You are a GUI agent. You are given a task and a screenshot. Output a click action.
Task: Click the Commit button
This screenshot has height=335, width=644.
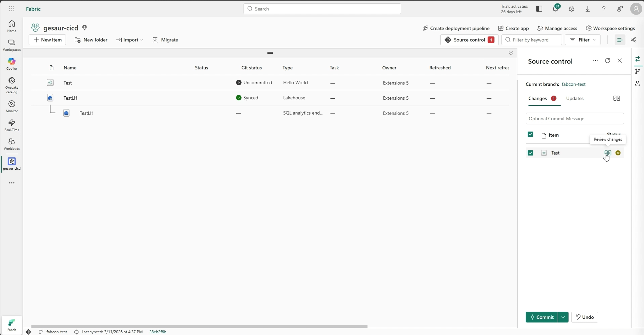click(542, 317)
